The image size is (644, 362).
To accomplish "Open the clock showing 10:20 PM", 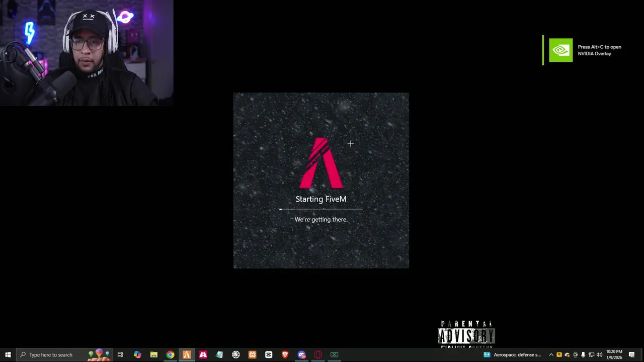I will coord(614,354).
